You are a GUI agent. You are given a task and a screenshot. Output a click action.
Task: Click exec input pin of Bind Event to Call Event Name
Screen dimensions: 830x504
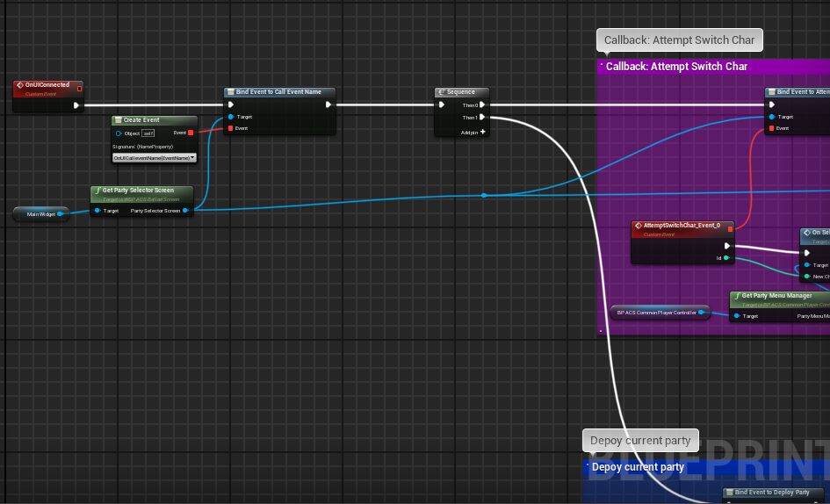[x=231, y=104]
